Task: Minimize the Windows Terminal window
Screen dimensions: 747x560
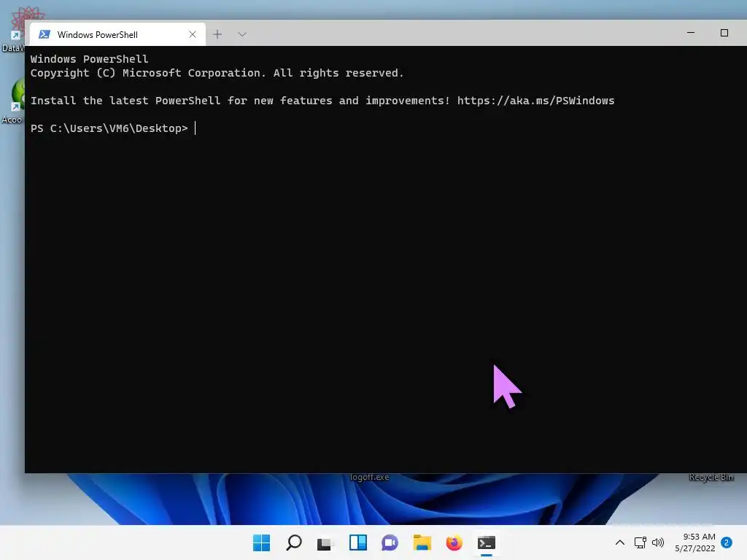Action: (x=691, y=33)
